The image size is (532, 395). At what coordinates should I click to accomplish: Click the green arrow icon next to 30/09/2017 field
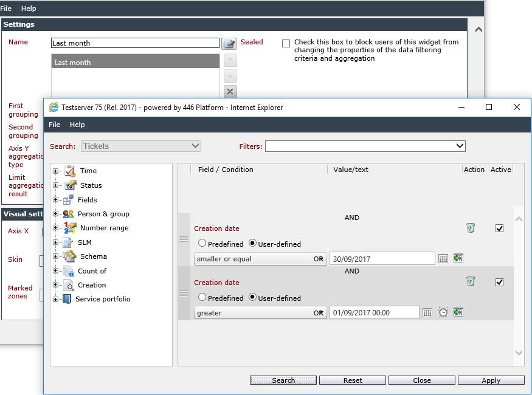[458, 258]
